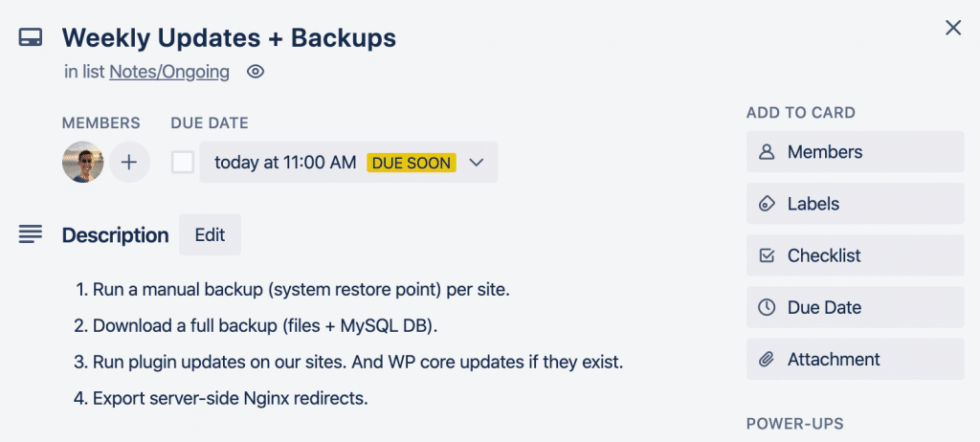Viewport: 980px width, 442px height.
Task: Add a member with the plus button
Action: click(x=129, y=163)
